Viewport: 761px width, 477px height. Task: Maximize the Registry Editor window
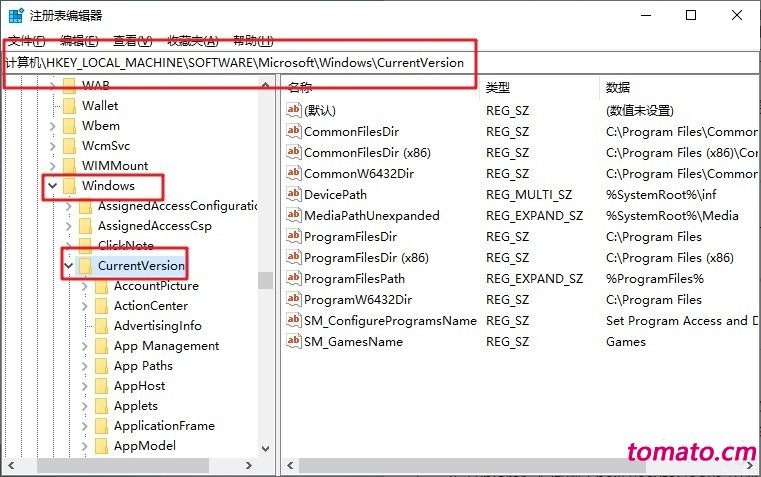pyautogui.click(x=691, y=16)
